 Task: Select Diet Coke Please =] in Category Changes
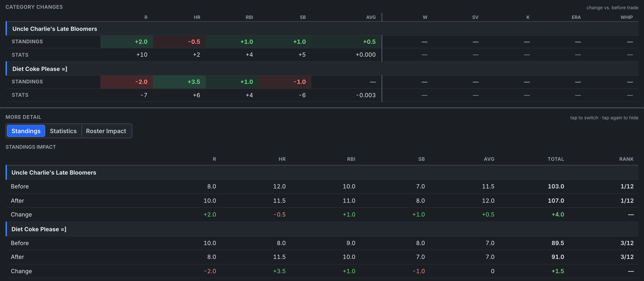pyautogui.click(x=322, y=69)
